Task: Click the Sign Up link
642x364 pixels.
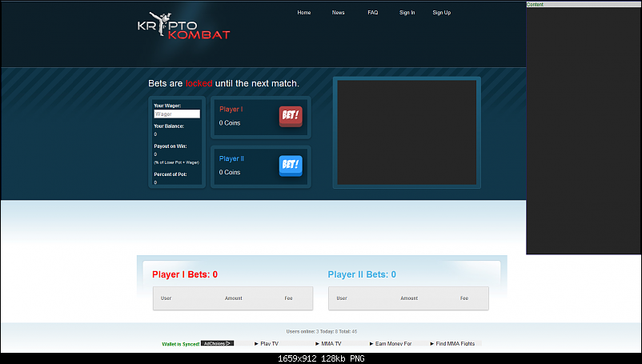Action: (442, 13)
